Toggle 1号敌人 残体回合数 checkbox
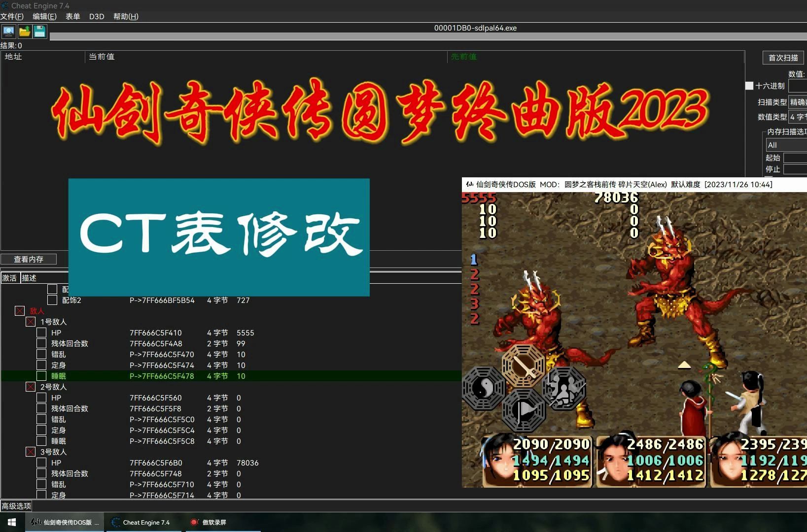 click(41, 343)
